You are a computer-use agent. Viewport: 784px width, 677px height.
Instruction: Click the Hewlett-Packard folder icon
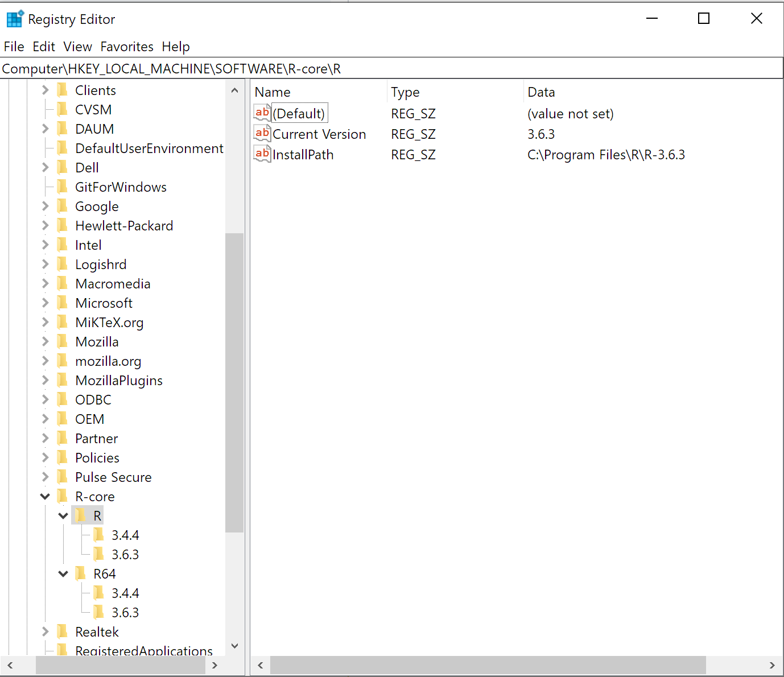click(63, 225)
